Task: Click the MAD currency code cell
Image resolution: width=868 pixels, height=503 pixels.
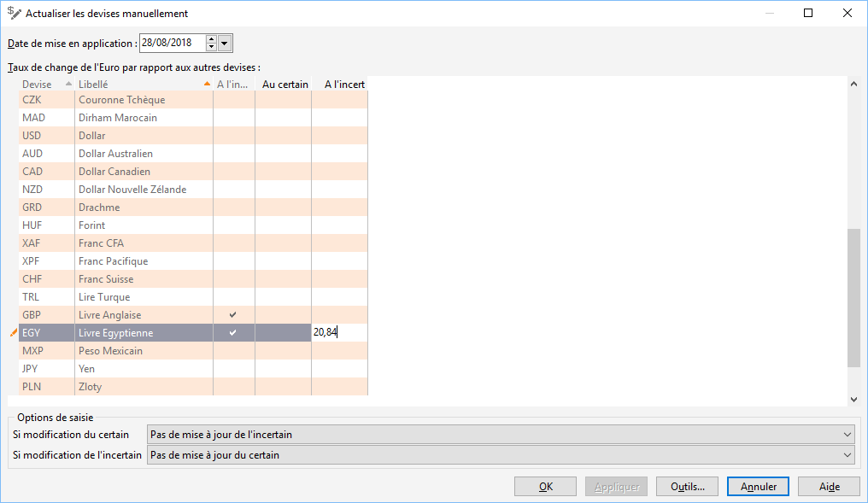Action: click(46, 117)
